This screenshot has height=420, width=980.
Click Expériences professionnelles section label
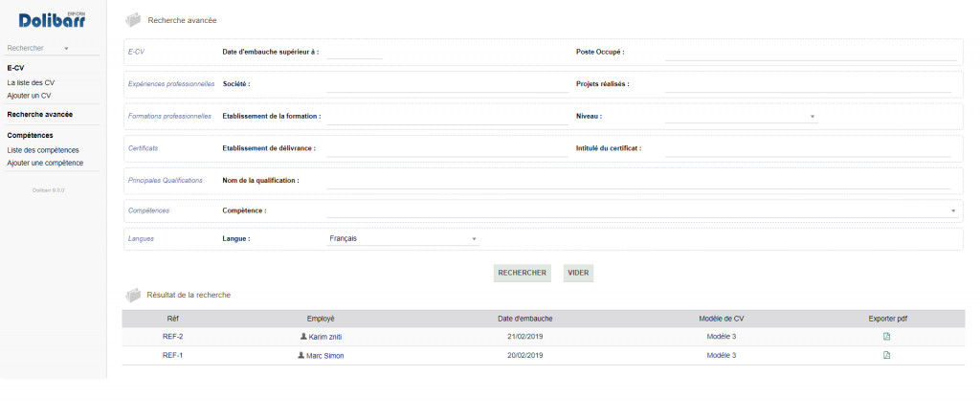[171, 84]
